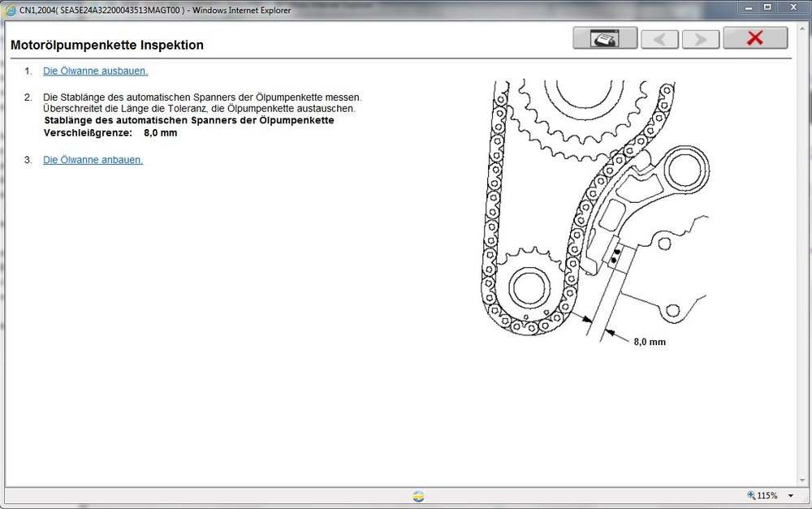
Task: Open the "Die Ölwanne anbauen" link
Action: [92, 160]
